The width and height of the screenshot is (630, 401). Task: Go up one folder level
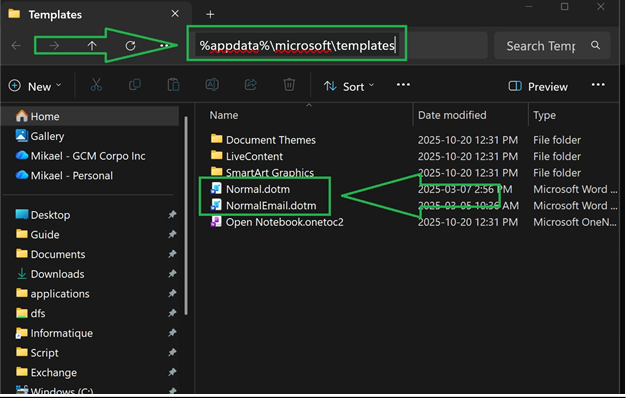[x=92, y=46]
